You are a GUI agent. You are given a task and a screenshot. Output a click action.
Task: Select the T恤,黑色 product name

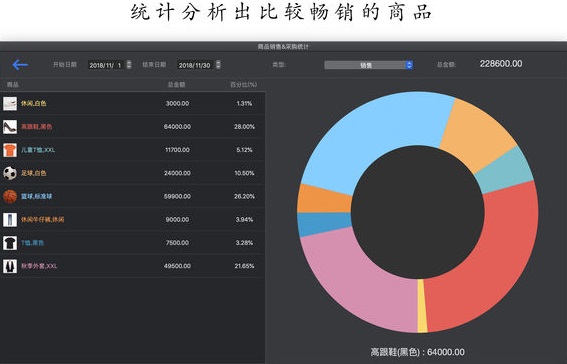coord(33,243)
